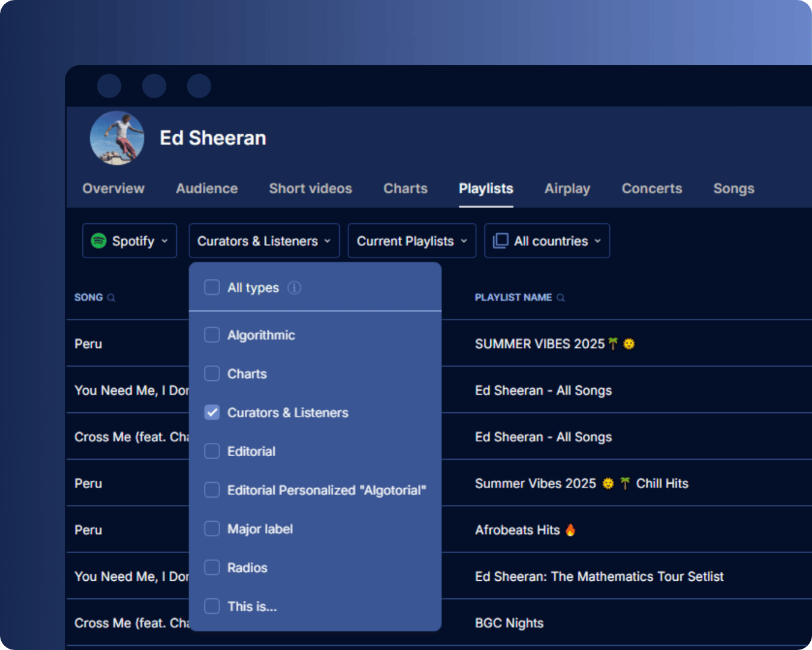Viewport: 812px width, 650px height.
Task: Click the Spotify logo icon in the platform filter
Action: [x=99, y=241]
